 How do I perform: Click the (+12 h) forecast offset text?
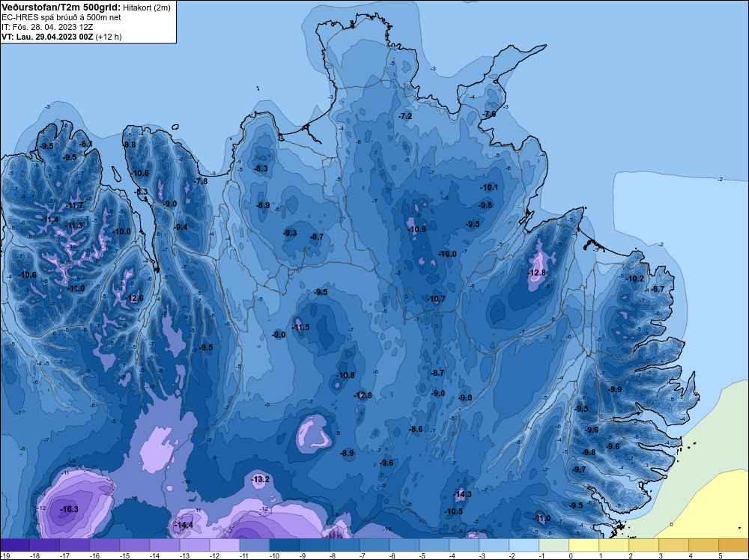[109, 37]
